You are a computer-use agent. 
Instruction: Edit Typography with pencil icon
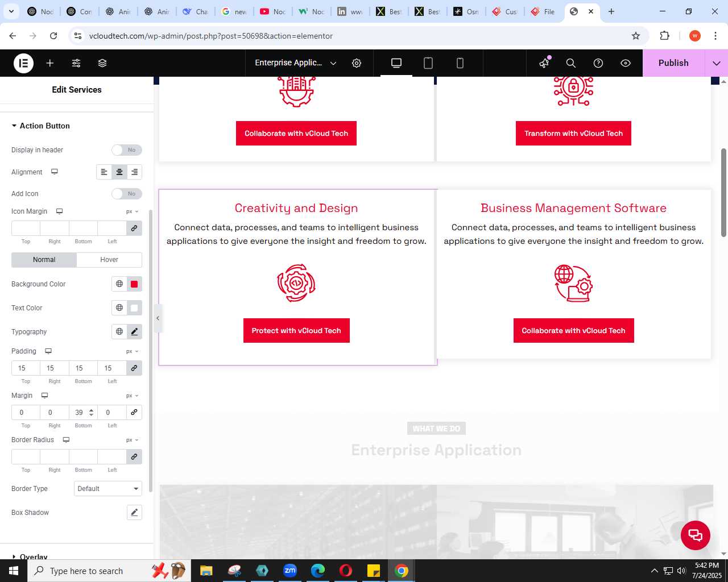(x=134, y=332)
